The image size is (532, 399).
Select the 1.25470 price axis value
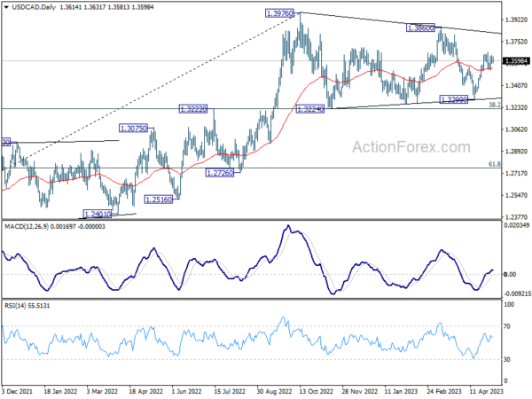coord(517,195)
